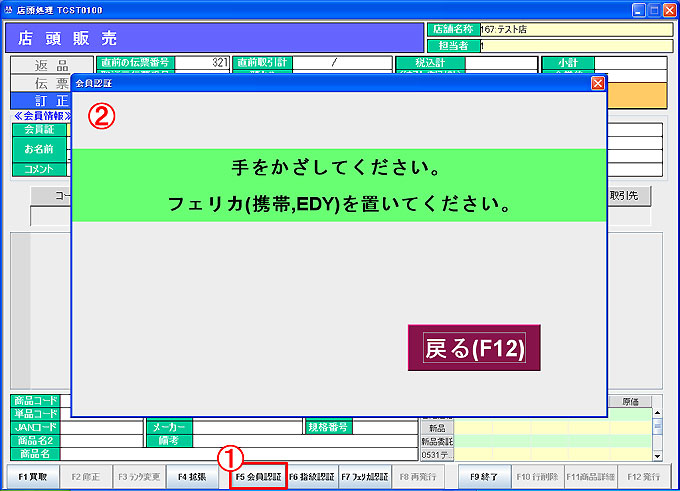680x491 pixels.
Task: Click the 商品コード label
Action: coord(35,400)
